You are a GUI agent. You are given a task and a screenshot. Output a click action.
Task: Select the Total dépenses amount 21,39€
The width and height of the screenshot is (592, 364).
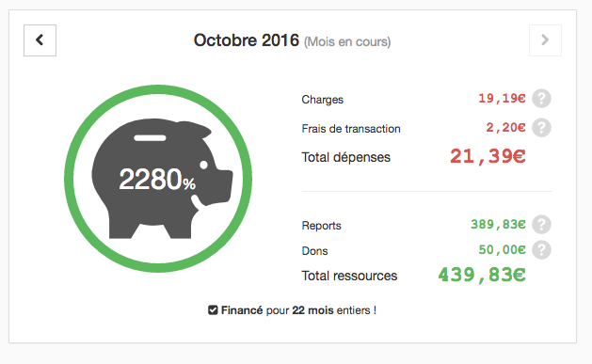click(488, 156)
